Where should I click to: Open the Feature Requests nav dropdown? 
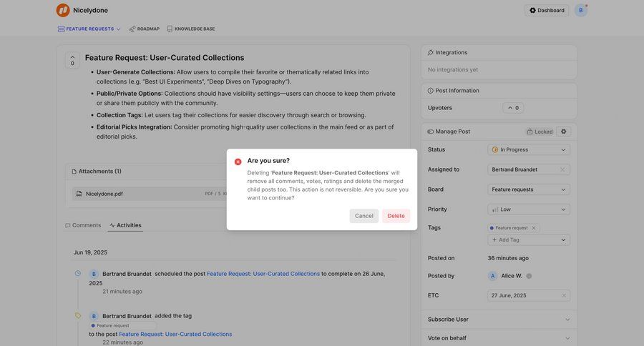coord(89,29)
